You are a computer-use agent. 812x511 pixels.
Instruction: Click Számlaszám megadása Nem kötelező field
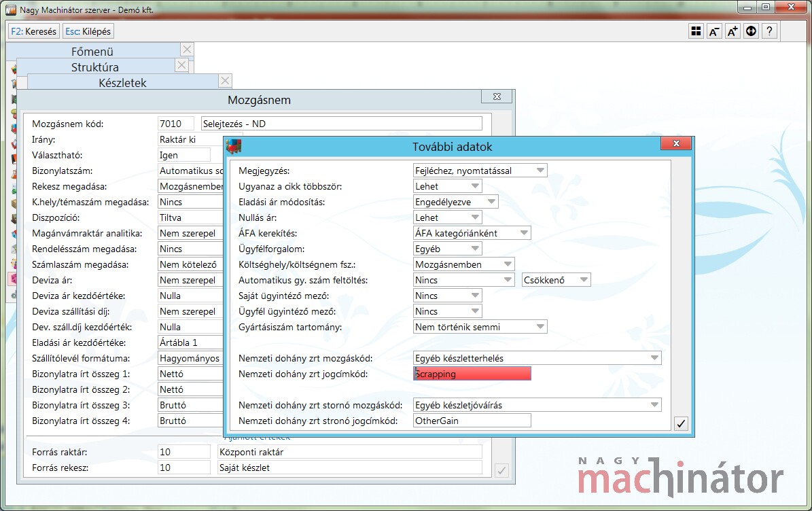pos(190,264)
